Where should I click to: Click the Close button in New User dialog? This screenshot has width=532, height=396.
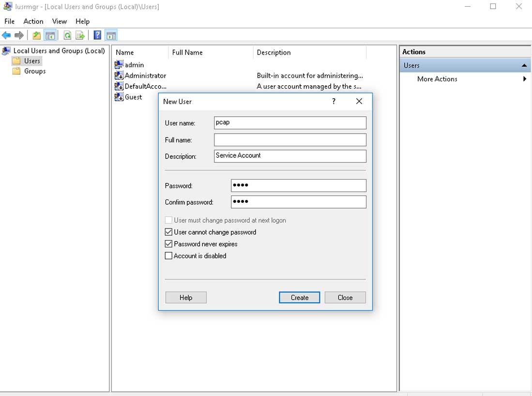tap(345, 298)
